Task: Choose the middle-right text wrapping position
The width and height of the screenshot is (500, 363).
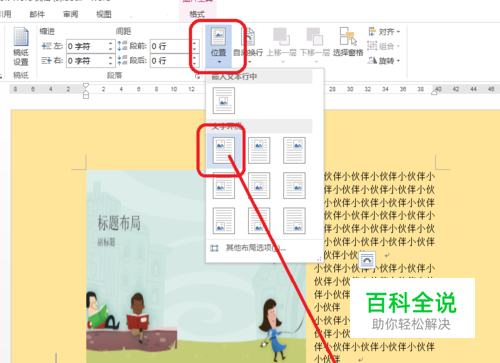Action: 294,186
